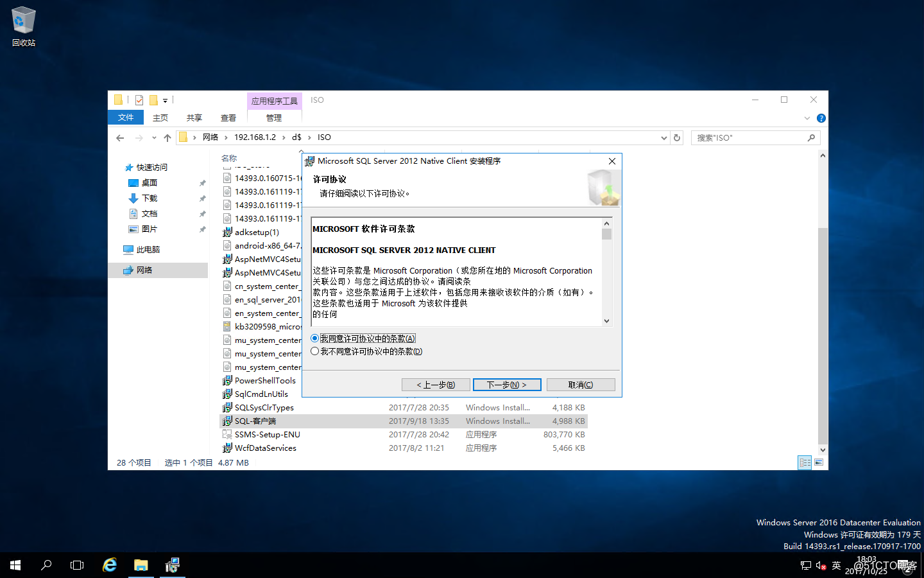The height and width of the screenshot is (578, 924).
Task: Click the ISO breadcrumb segment
Action: [x=324, y=137]
